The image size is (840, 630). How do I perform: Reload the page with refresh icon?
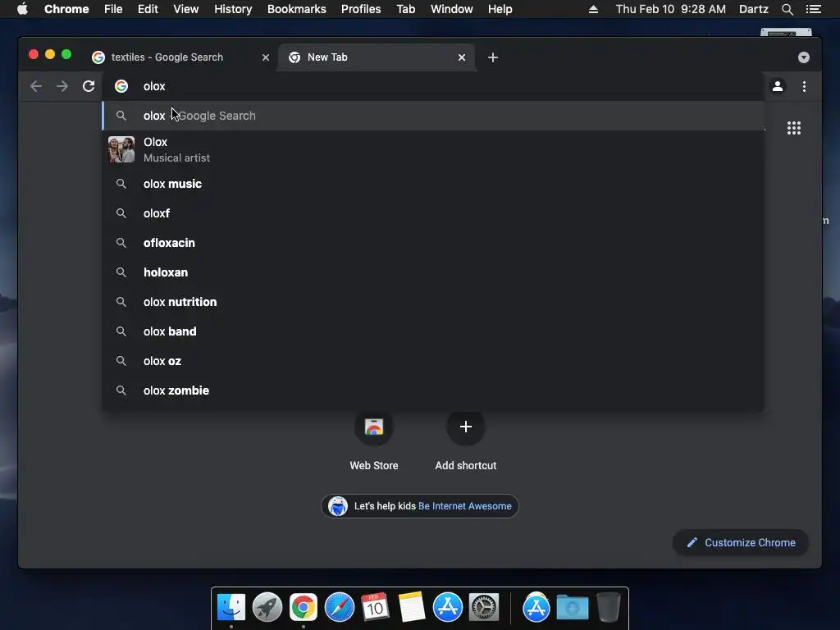(x=89, y=86)
